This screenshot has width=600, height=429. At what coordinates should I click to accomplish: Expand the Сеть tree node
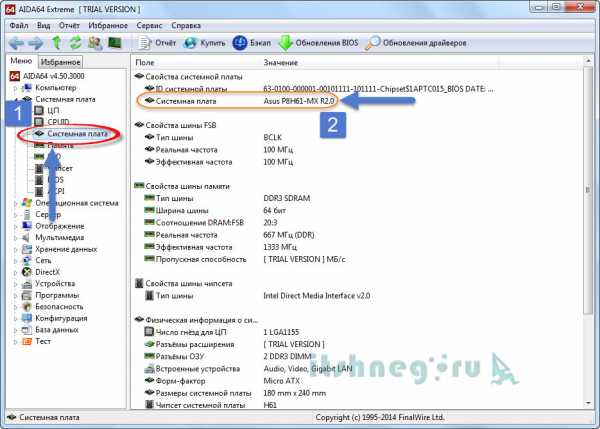[x=16, y=261]
